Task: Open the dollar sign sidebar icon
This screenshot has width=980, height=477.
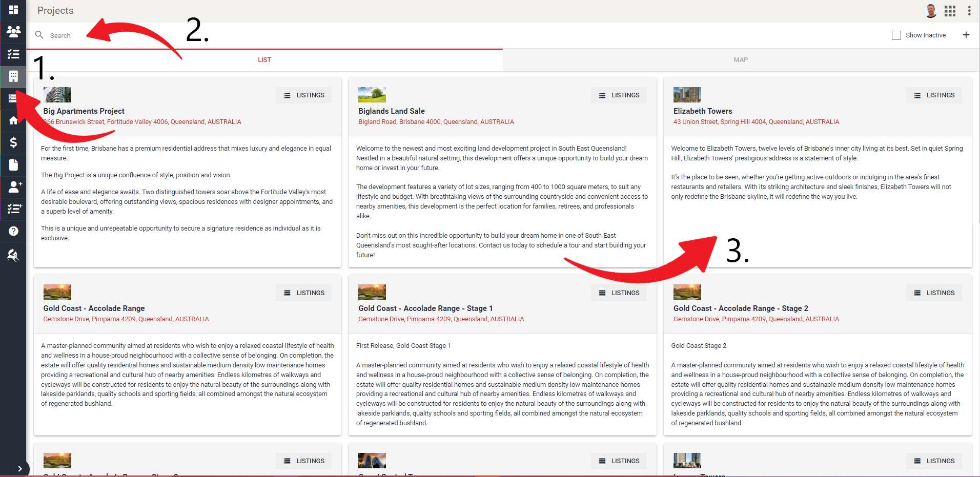Action: pyautogui.click(x=13, y=142)
